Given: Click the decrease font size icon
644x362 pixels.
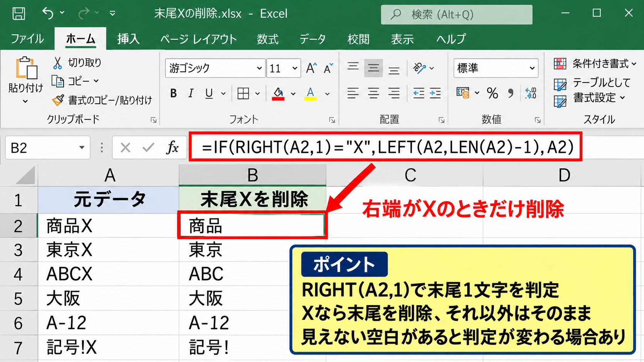Looking at the screenshot, I should point(329,68).
